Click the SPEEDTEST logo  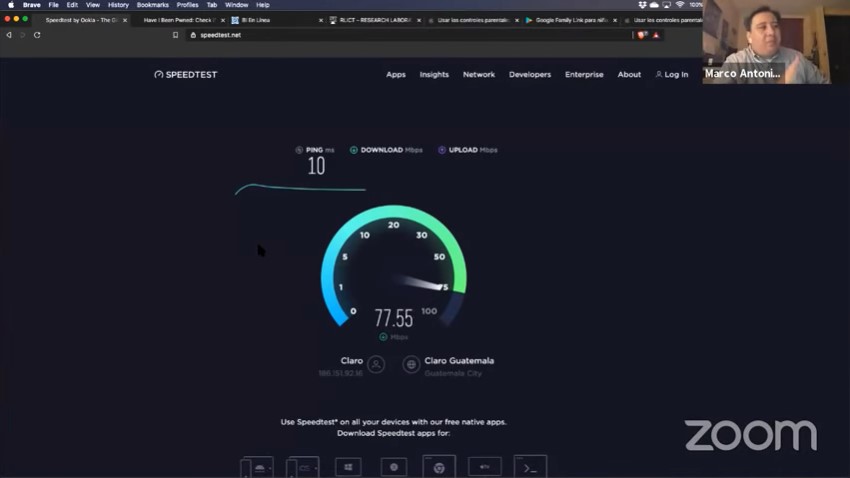click(x=185, y=75)
